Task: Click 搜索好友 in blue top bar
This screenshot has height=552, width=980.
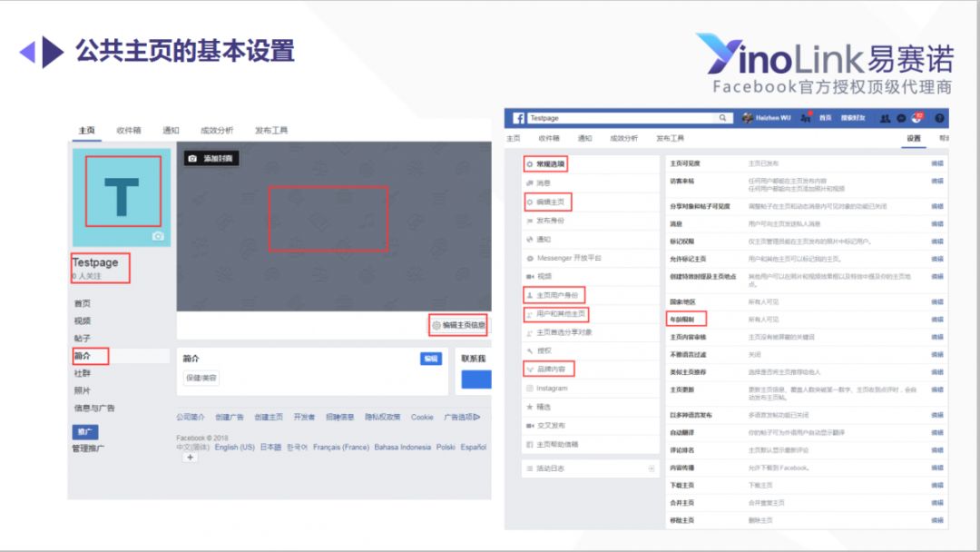Action: click(x=852, y=118)
